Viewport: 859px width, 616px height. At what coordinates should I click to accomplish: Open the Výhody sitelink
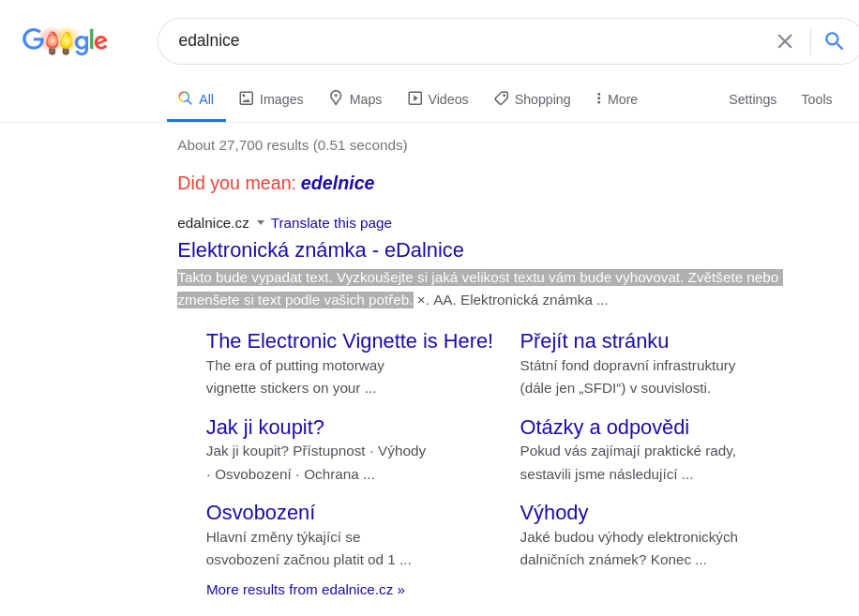554,513
